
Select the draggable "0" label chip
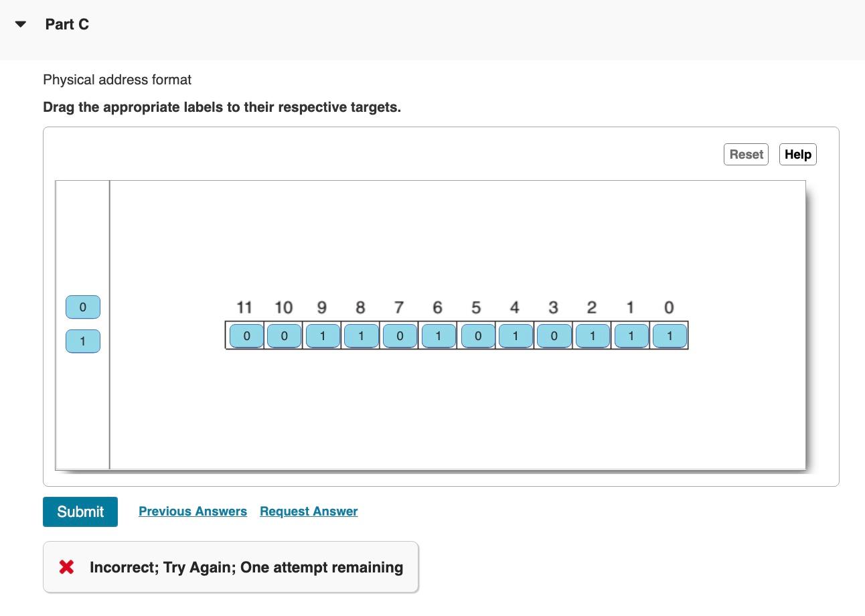pyautogui.click(x=82, y=307)
